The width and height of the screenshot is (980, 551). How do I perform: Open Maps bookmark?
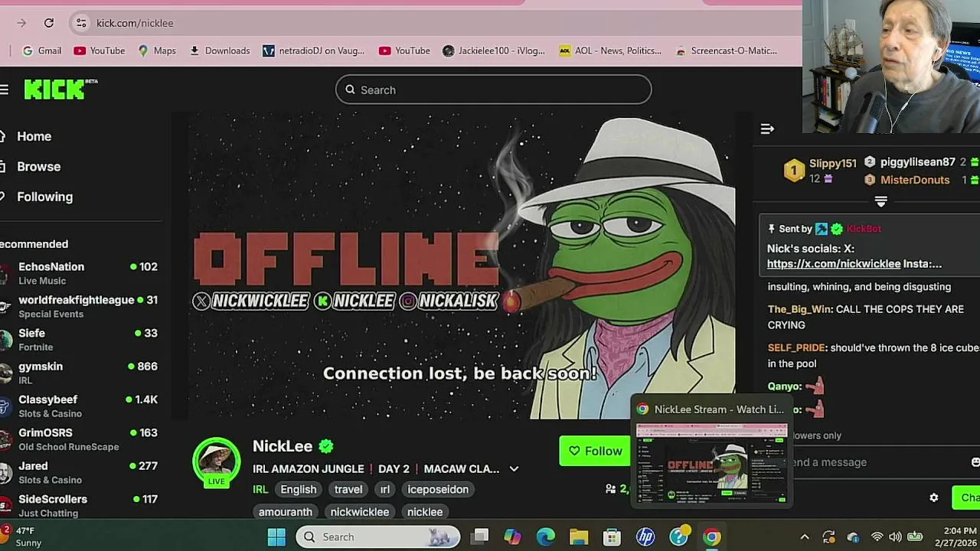[x=157, y=51]
